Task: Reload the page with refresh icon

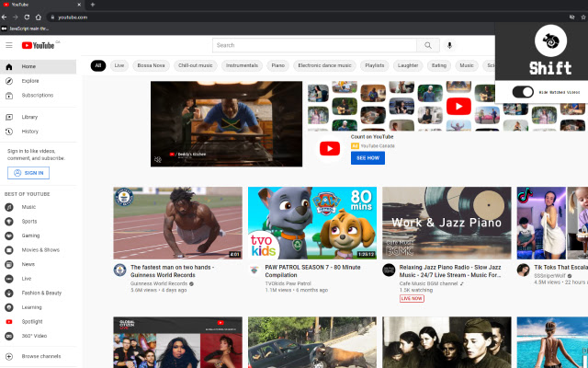Action: [x=27, y=17]
